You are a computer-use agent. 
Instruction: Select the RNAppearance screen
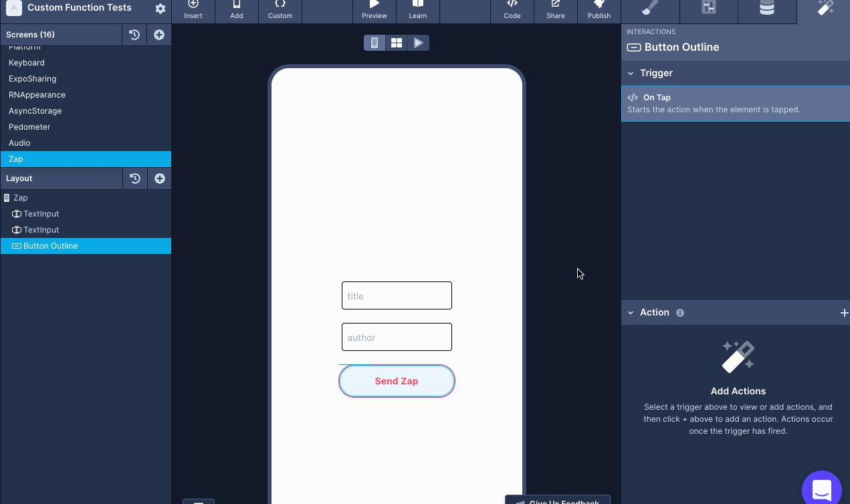tap(86, 95)
